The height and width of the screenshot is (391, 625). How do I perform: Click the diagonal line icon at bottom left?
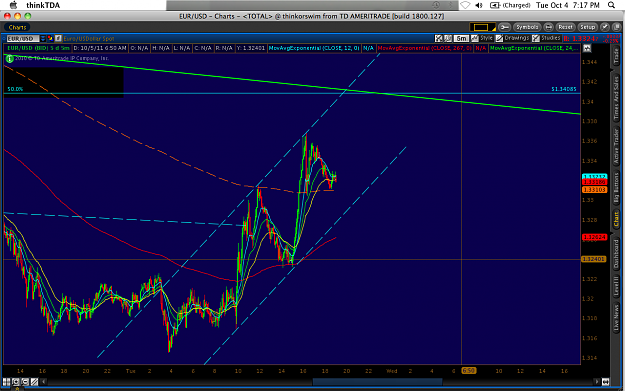coord(34,382)
